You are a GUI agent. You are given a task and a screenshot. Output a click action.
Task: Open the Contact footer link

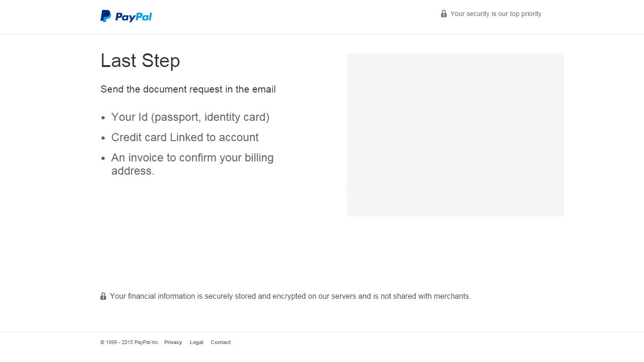tap(221, 343)
